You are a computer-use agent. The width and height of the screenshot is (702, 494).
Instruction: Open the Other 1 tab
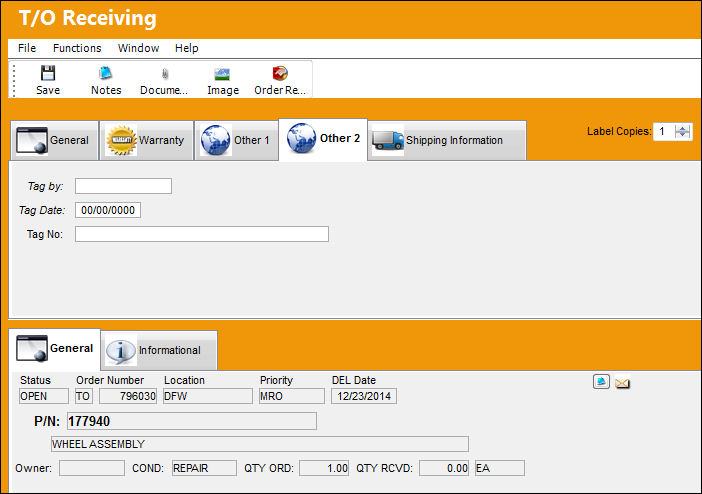[236, 140]
